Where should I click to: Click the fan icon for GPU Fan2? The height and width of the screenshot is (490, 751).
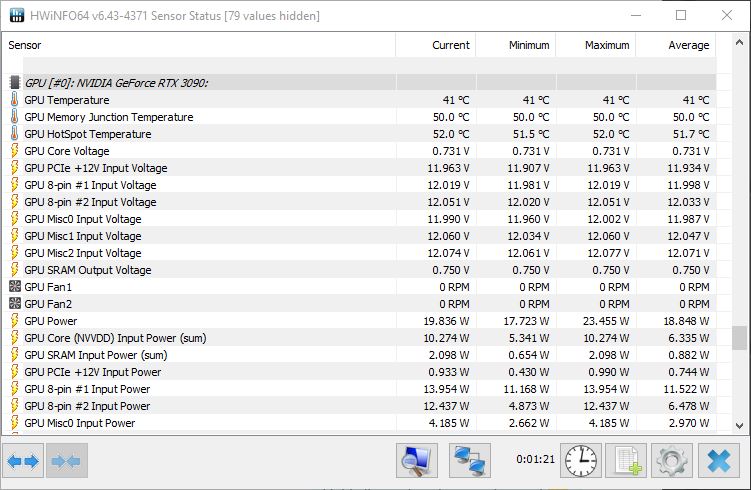tap(15, 304)
